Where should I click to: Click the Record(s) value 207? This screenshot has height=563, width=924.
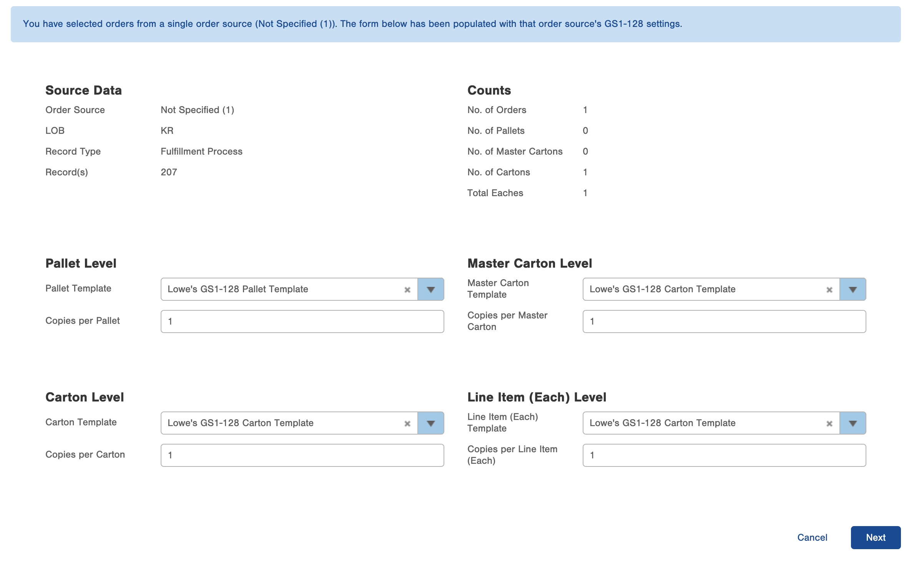[169, 172]
